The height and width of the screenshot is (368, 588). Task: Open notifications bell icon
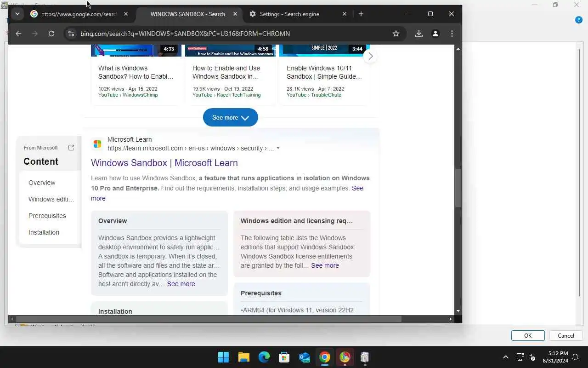tap(575, 357)
